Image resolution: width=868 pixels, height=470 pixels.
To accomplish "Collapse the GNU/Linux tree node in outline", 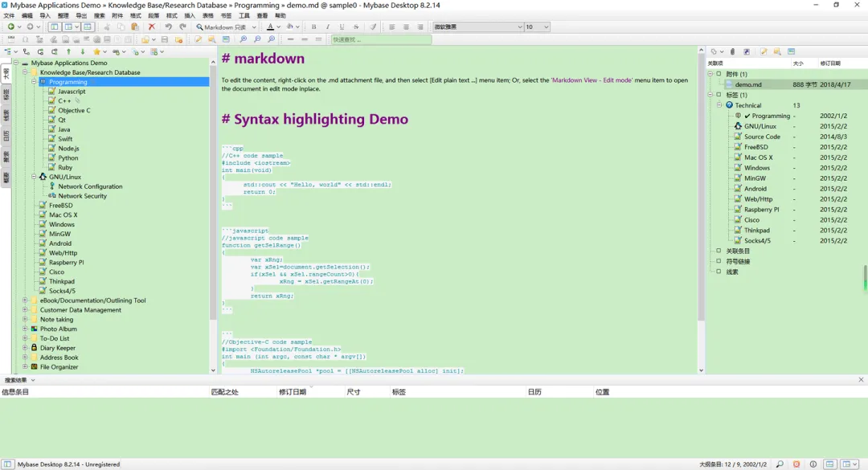I will point(34,177).
